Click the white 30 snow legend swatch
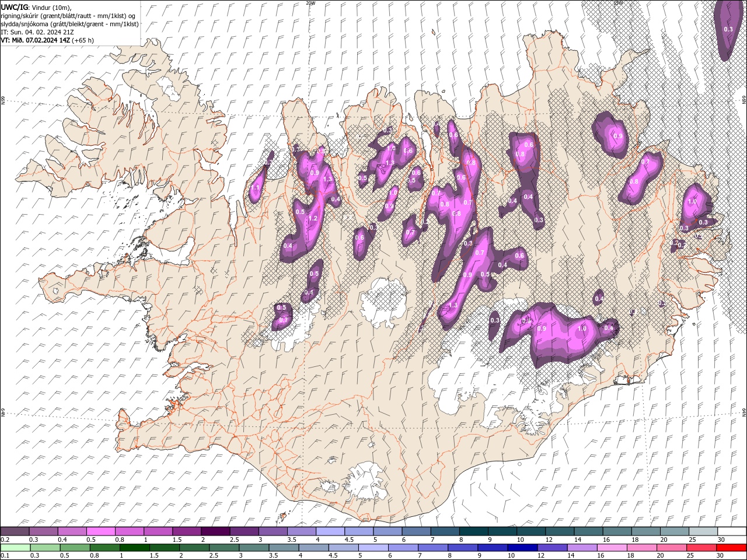 coord(732,531)
